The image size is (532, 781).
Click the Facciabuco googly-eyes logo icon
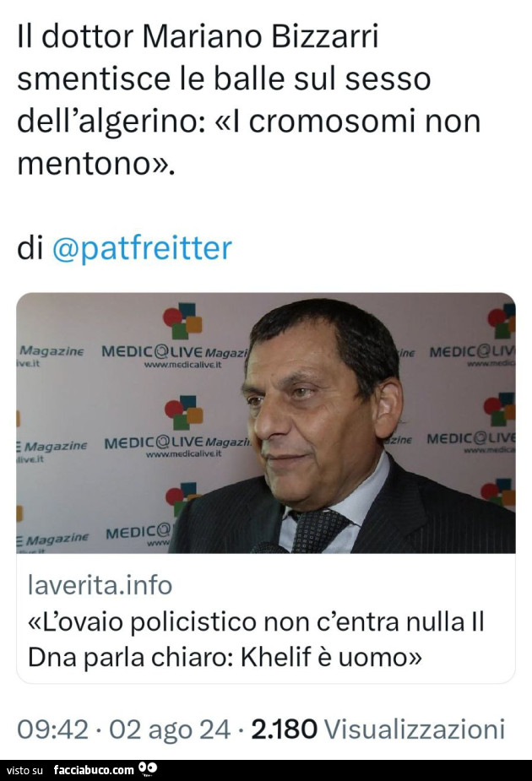click(149, 769)
